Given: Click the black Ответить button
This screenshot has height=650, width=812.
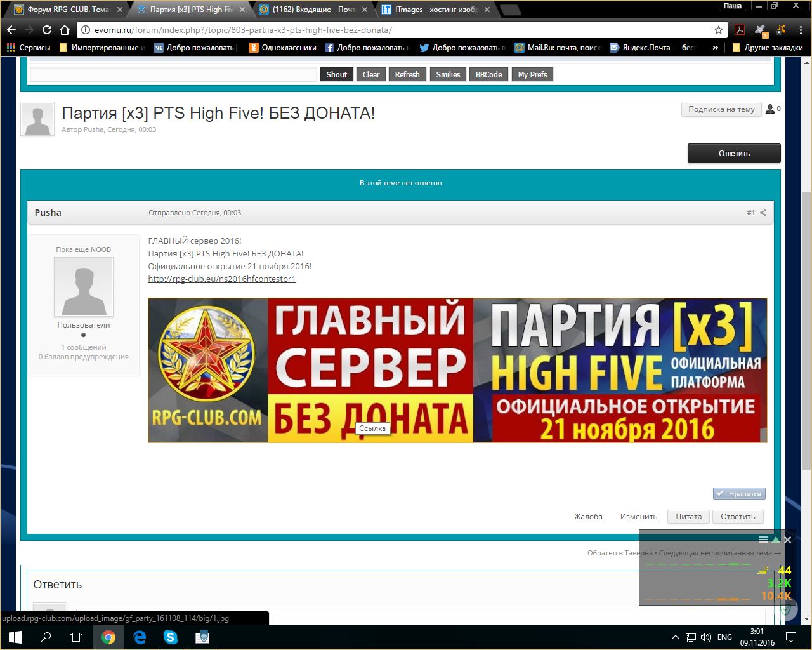Looking at the screenshot, I should tap(734, 153).
